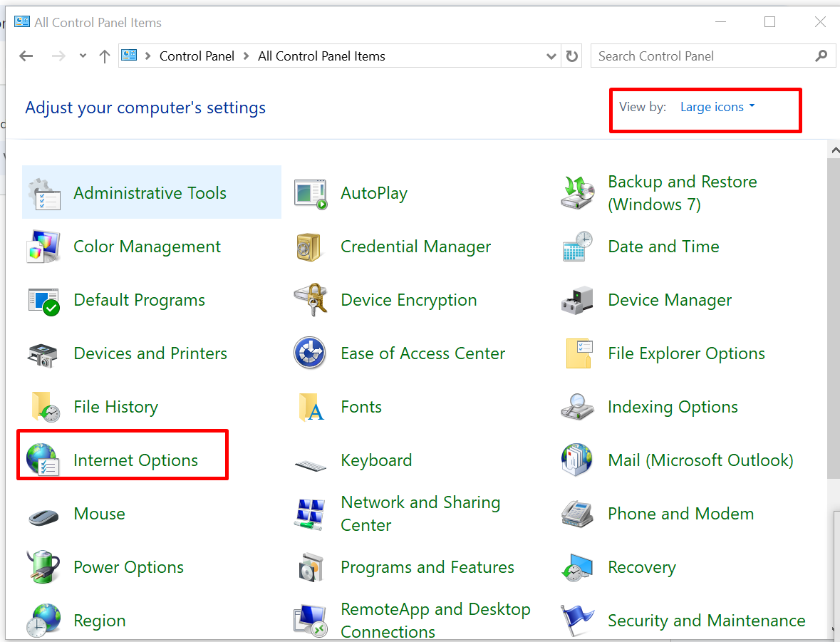Open the Security and Maintenance flag icon

(577, 621)
